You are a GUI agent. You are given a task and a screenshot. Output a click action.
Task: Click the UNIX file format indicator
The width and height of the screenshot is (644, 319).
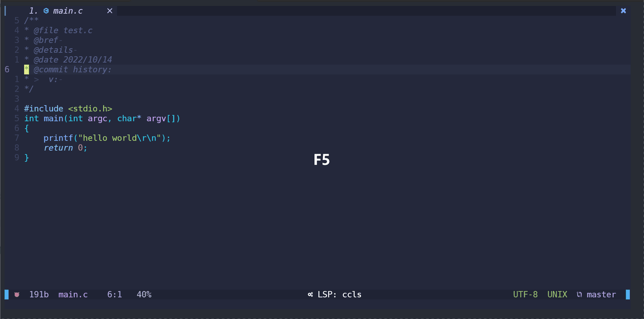tap(557, 294)
